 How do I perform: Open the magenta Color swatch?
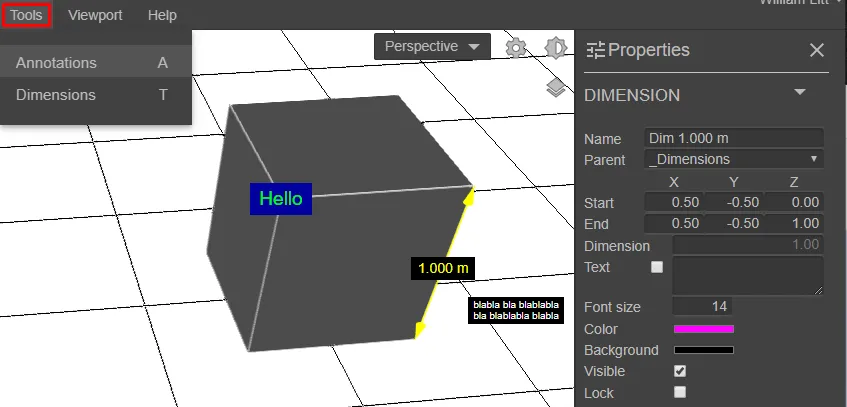tap(704, 329)
